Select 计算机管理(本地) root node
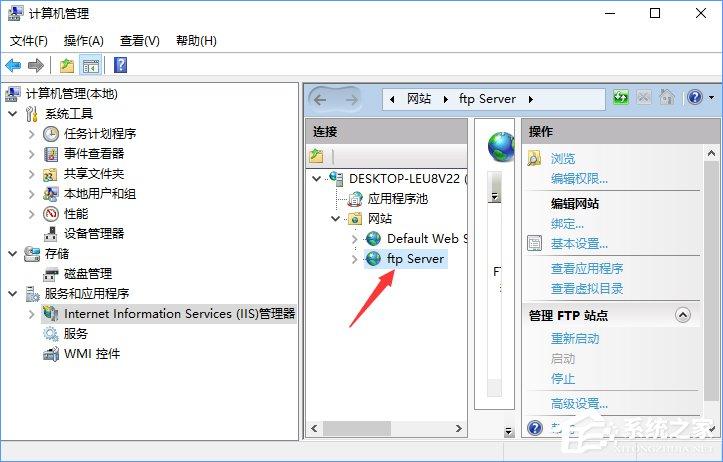The image size is (723, 462). pos(71,94)
